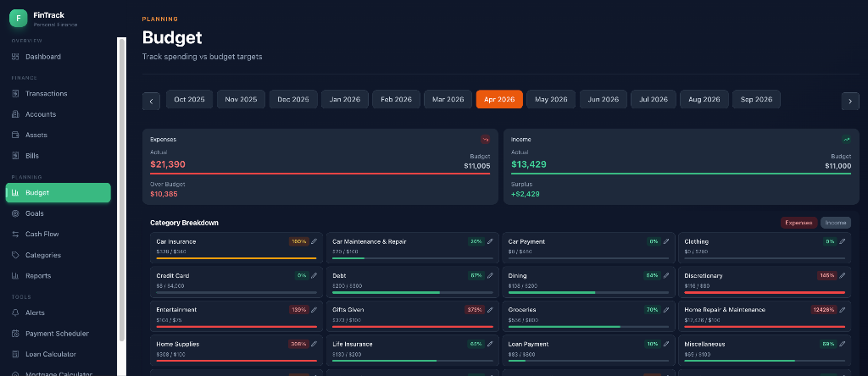This screenshot has height=376, width=868.
Task: Click the Home Repair 12428% badge
Action: [x=823, y=310]
